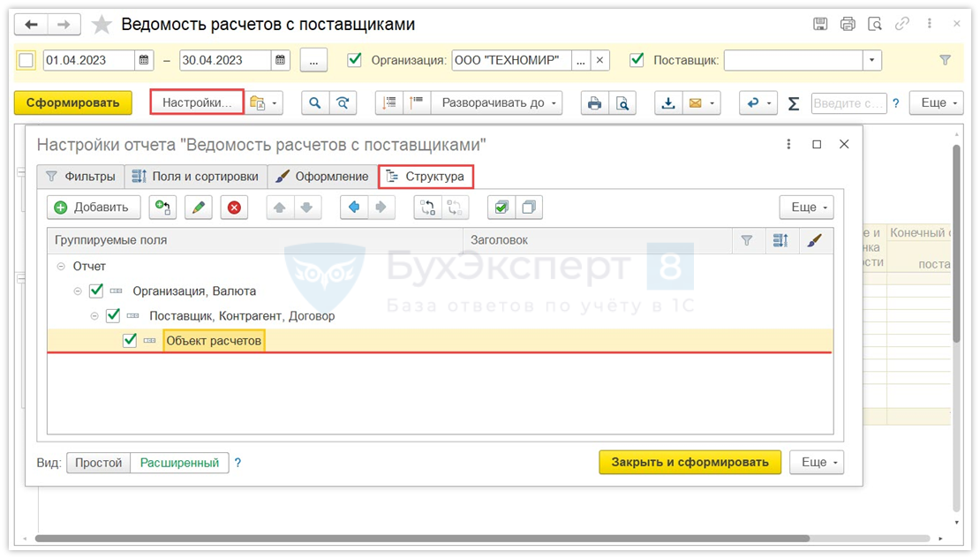Switch to the Фильтры tab
This screenshot has height=559, width=980.
80,177
